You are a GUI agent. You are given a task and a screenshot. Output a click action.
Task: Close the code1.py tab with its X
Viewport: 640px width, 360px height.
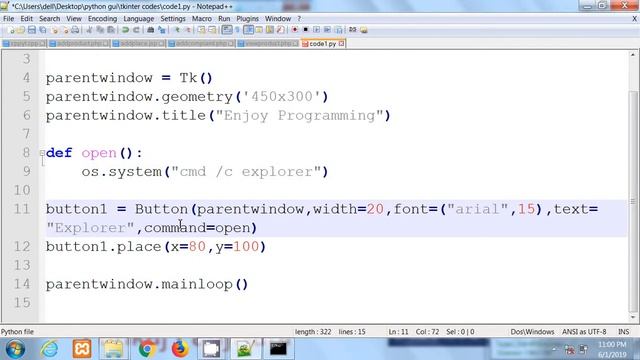(x=341, y=43)
